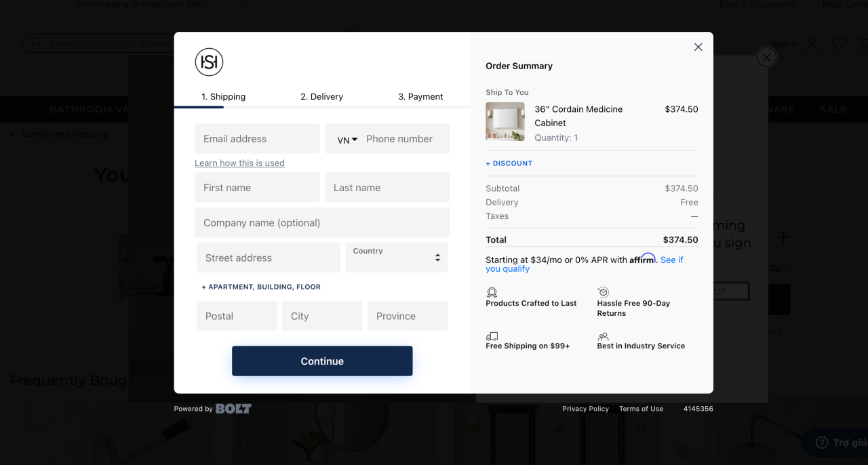Click the HSH logo in checkout modal
This screenshot has width=868, height=465.
point(209,62)
